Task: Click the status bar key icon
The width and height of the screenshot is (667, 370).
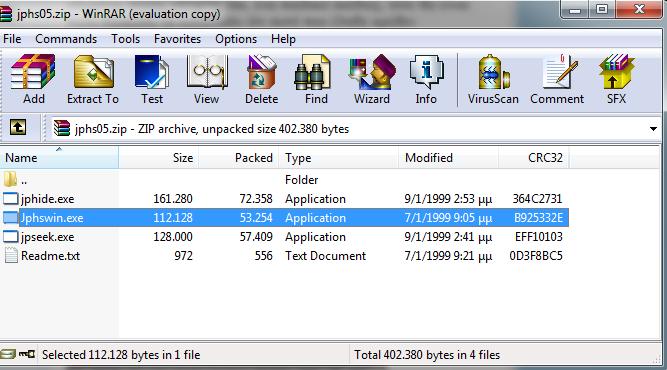Action: click(x=27, y=353)
